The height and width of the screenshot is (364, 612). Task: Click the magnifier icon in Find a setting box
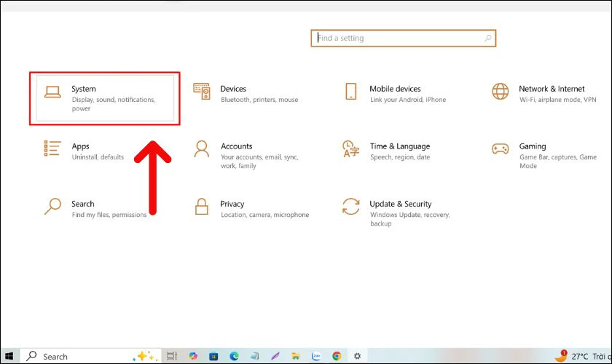coord(488,39)
